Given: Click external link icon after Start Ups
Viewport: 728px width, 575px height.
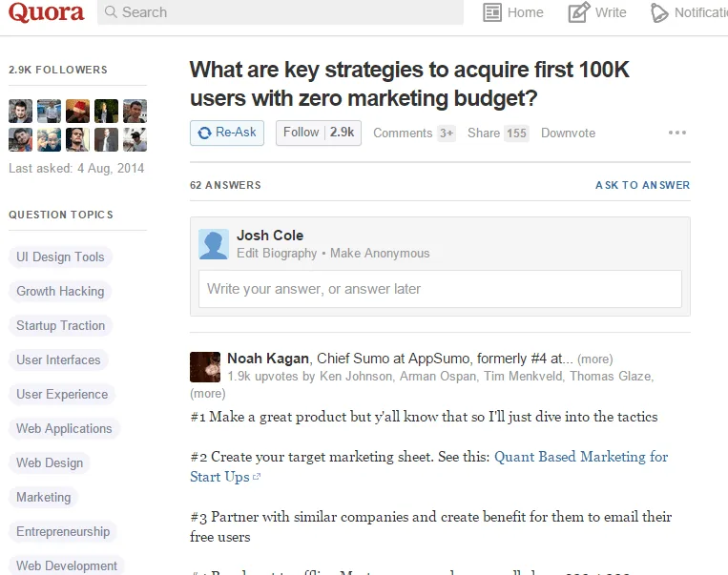Looking at the screenshot, I should (257, 477).
